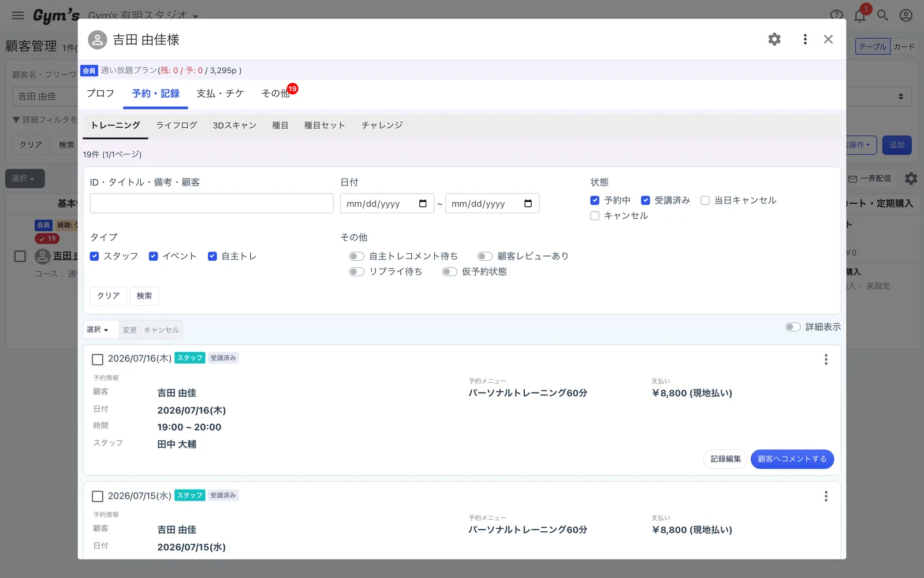Switch to the プロフ tab
Image resolution: width=924 pixels, height=578 pixels.
(100, 94)
